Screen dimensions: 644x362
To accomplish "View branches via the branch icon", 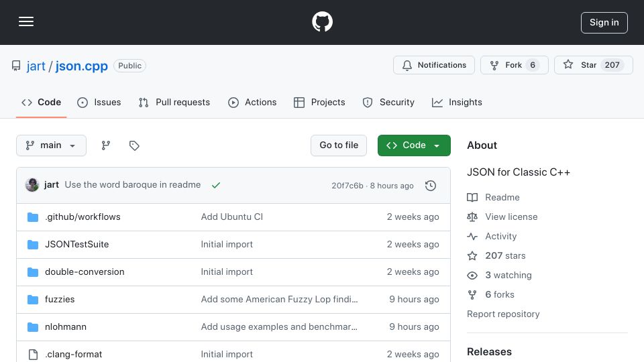I will click(x=106, y=145).
